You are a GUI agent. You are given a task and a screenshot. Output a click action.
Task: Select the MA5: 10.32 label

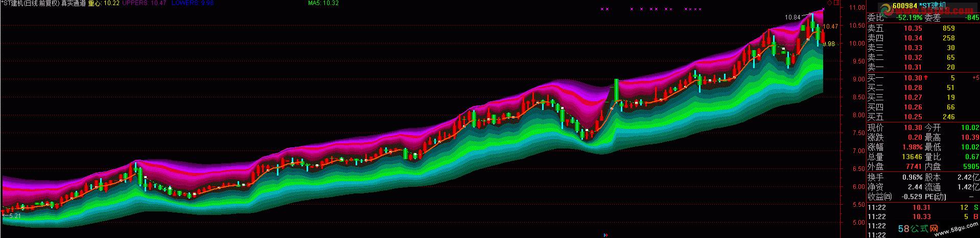[x=323, y=3]
